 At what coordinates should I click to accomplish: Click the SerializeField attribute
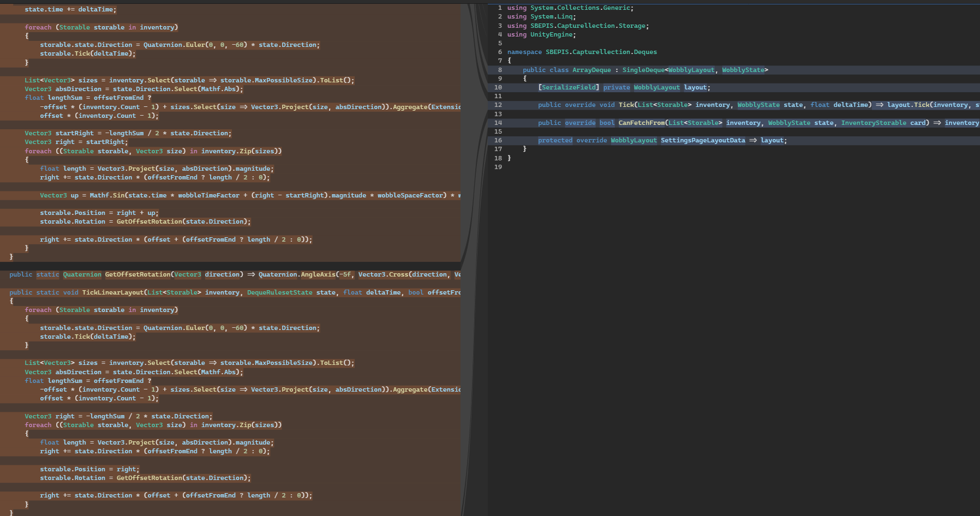tap(569, 88)
